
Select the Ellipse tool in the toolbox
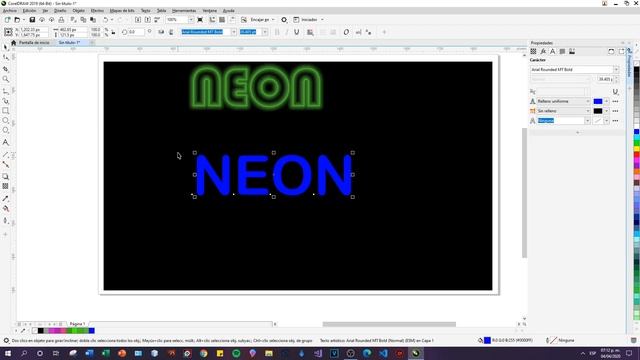click(x=6, y=120)
